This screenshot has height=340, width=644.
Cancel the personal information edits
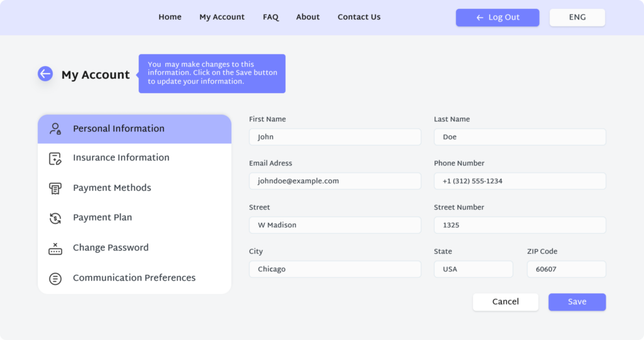(505, 302)
